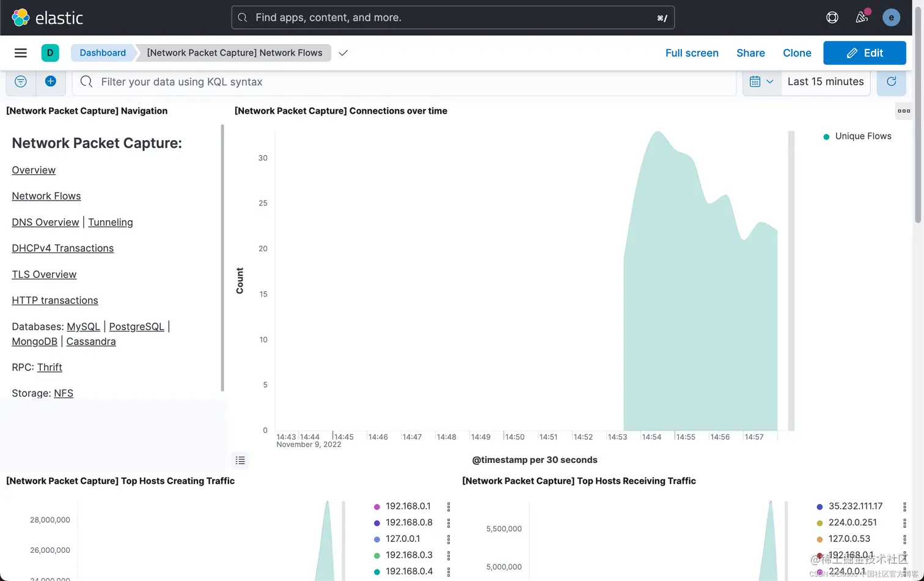Image resolution: width=924 pixels, height=581 pixels.
Task: Click the Elastic logo
Action: pos(47,18)
